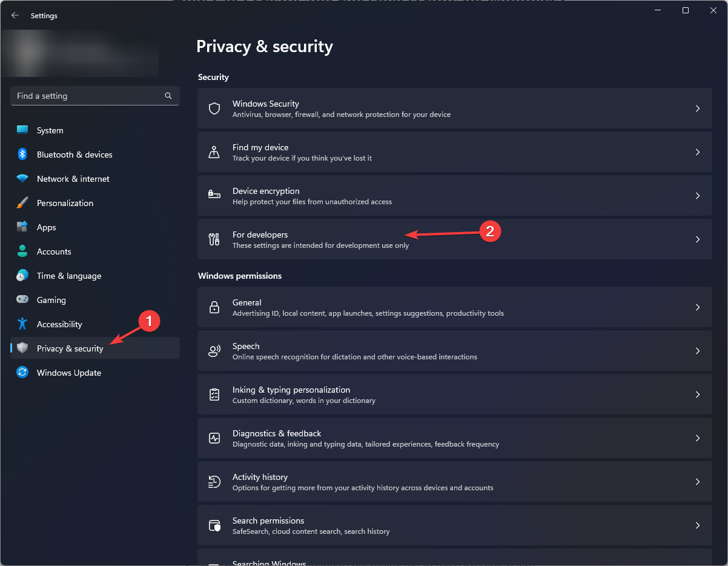728x566 pixels.
Task: Click the Accounts person icon
Action: click(x=22, y=251)
